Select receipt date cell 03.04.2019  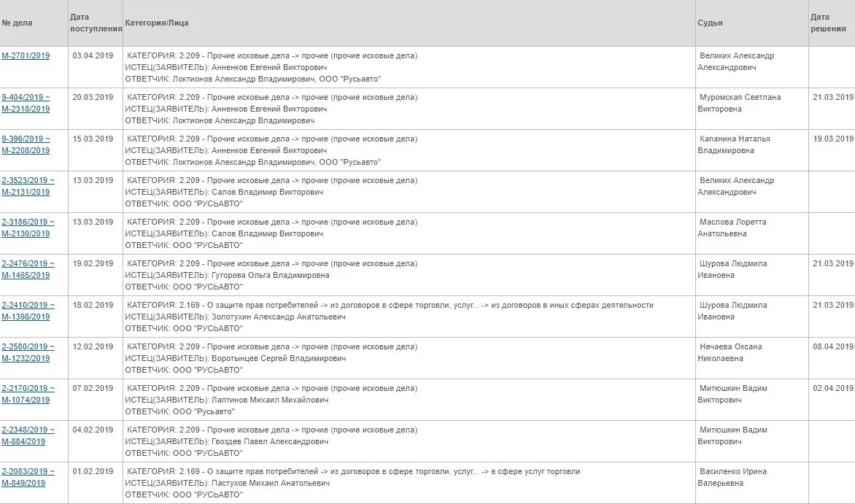pos(96,67)
